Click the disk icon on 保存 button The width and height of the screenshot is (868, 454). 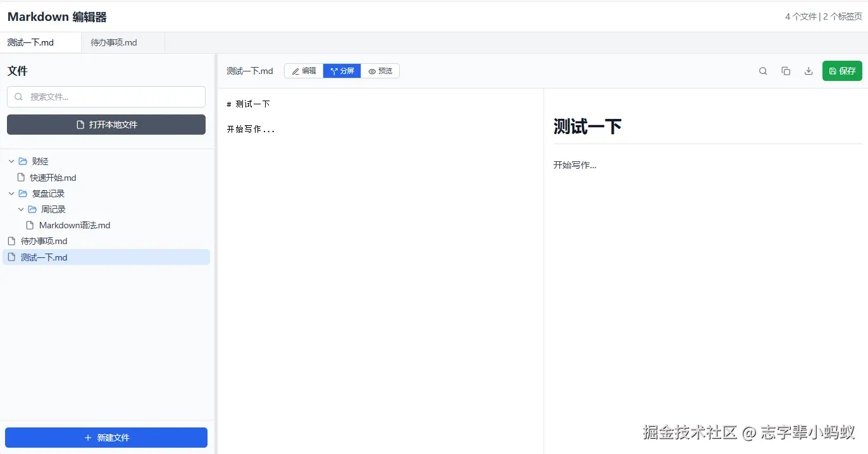(x=833, y=71)
